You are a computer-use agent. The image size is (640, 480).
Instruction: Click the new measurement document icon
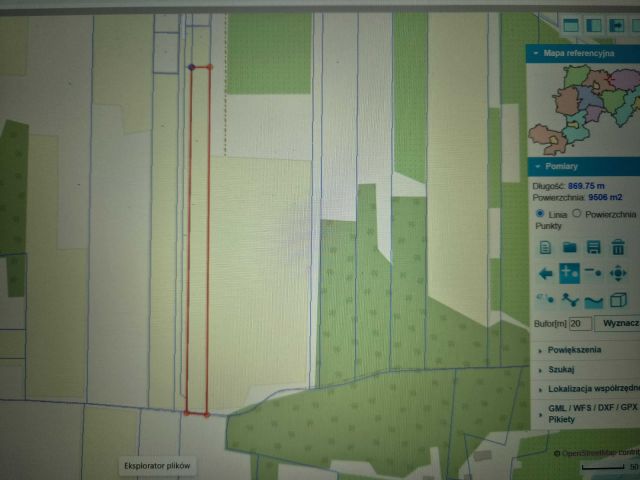tap(546, 247)
